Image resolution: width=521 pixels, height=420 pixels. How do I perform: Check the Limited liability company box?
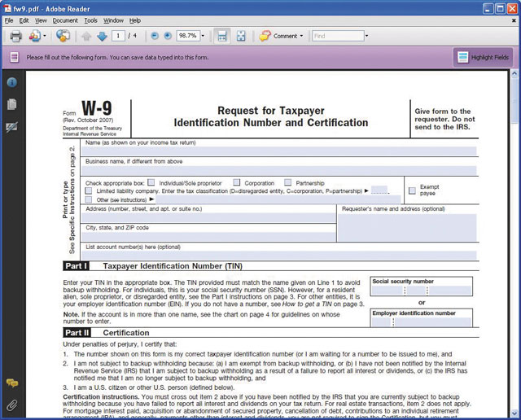click(x=89, y=190)
